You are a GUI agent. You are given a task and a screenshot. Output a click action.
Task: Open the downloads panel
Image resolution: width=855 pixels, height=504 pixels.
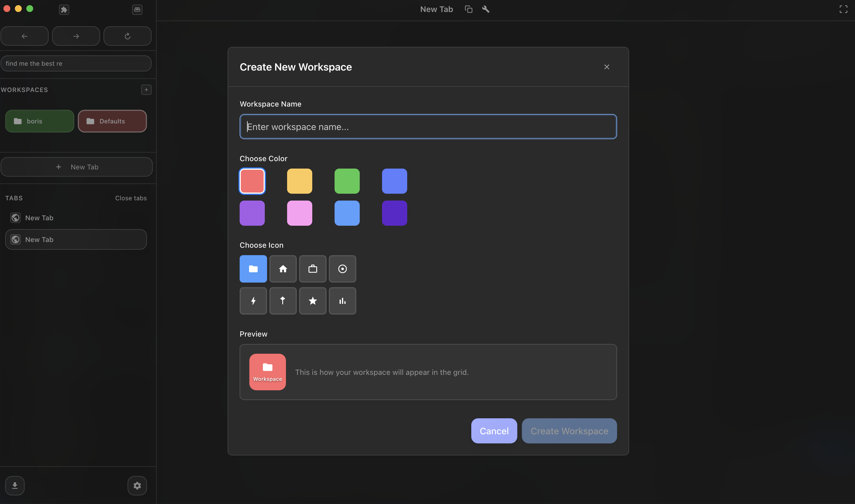[x=15, y=485]
